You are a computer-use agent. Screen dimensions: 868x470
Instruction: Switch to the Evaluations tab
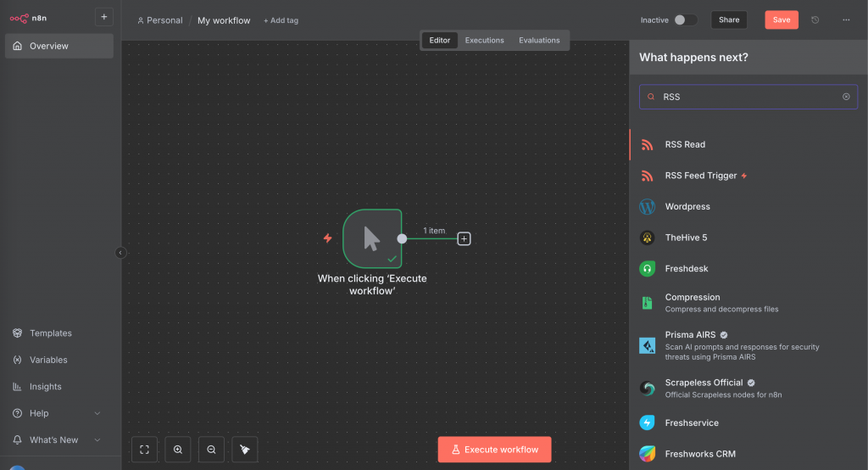(x=539, y=40)
